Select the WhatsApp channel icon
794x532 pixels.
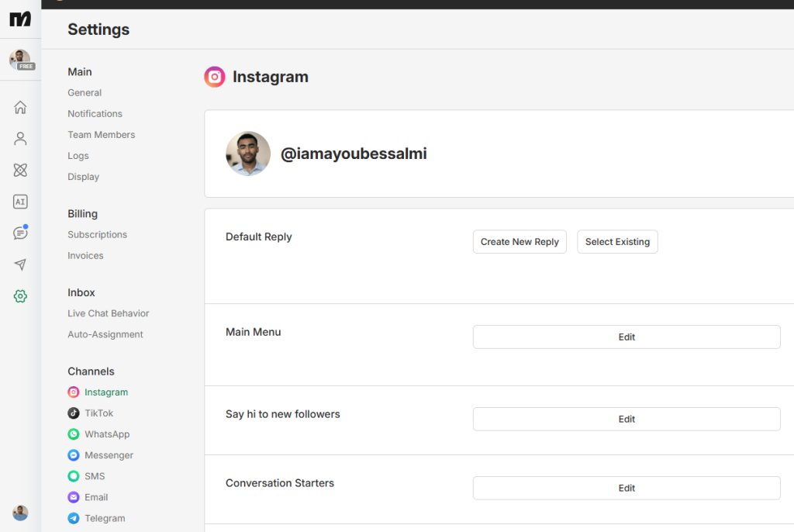pyautogui.click(x=73, y=434)
